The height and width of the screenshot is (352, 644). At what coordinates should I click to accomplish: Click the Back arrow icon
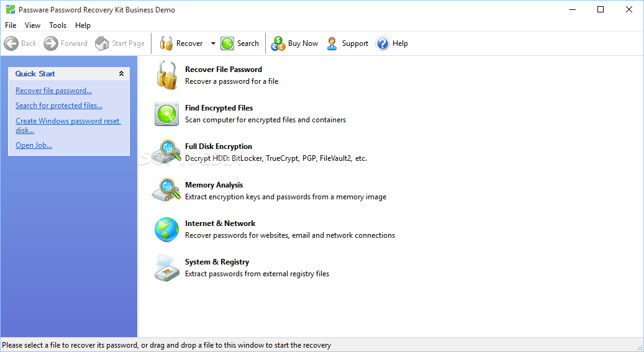click(x=11, y=43)
